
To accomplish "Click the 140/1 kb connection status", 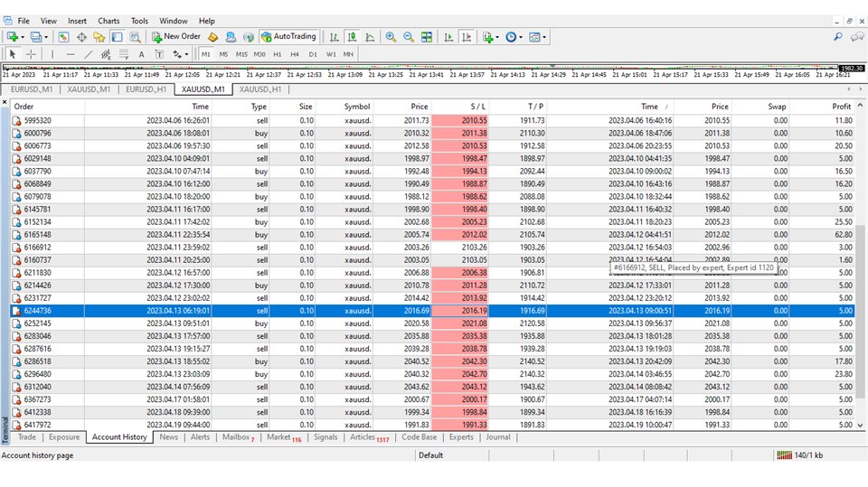I will tap(800, 454).
